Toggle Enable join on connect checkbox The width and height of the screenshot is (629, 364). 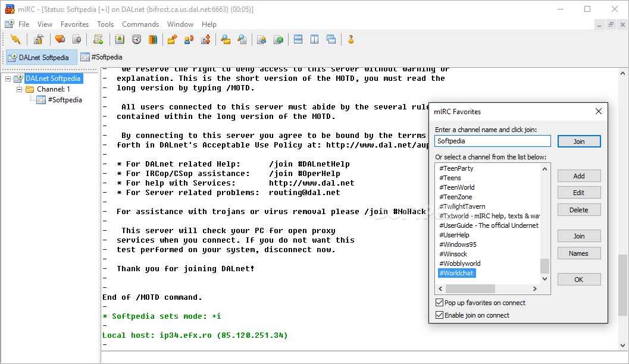click(440, 315)
